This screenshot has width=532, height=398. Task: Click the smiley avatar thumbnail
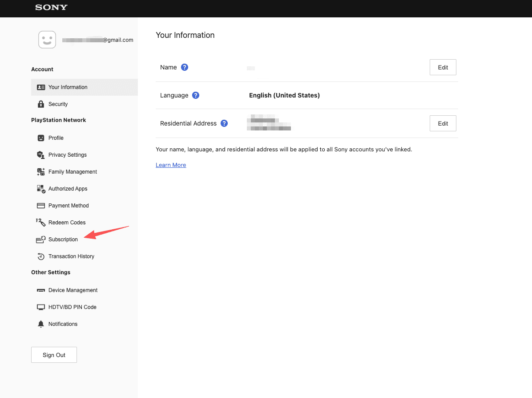(47, 39)
